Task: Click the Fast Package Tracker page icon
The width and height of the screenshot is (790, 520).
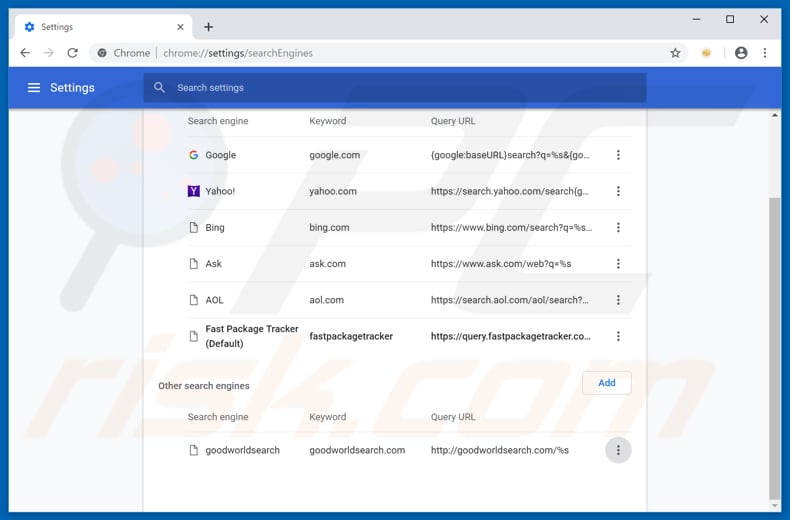Action: [193, 336]
